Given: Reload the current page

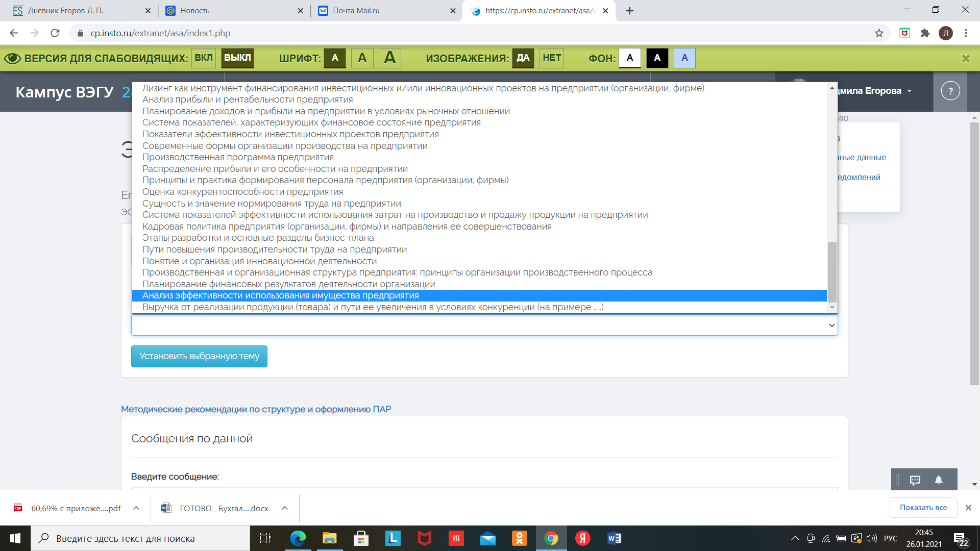Looking at the screenshot, I should coord(55,33).
